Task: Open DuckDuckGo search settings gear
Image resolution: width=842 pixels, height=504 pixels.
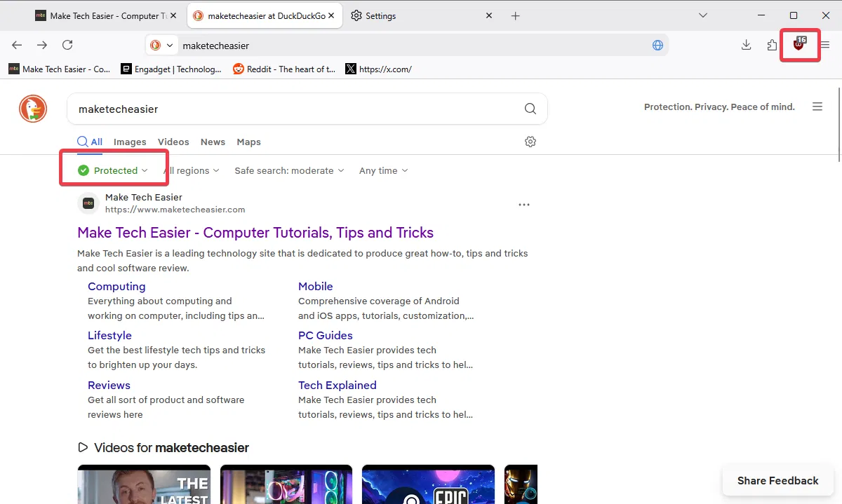Action: (530, 142)
